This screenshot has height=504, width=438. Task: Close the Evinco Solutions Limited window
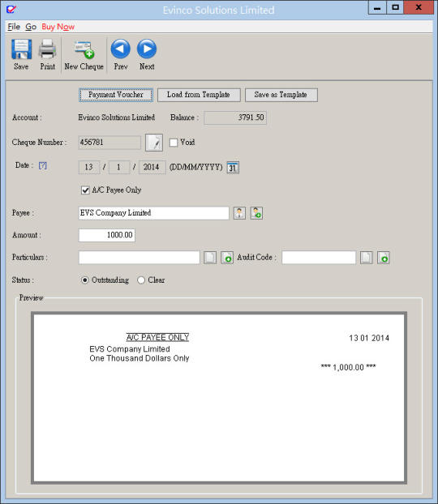[x=419, y=7]
